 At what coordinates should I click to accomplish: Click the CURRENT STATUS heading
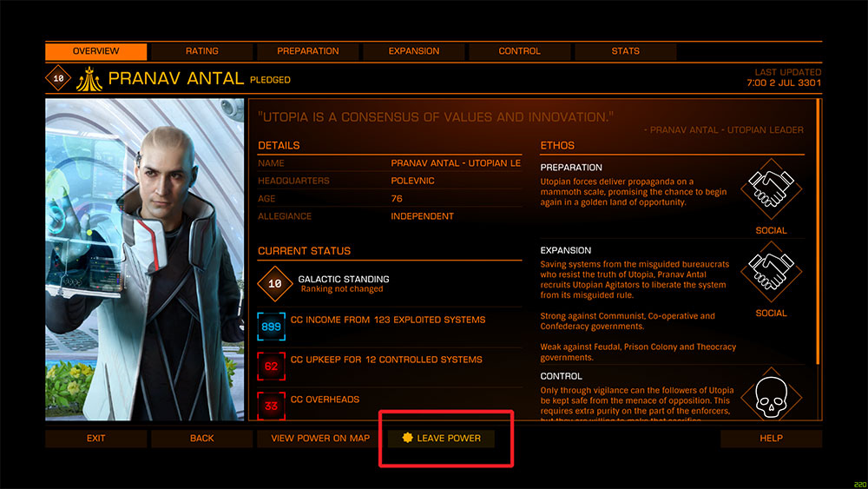pos(304,251)
